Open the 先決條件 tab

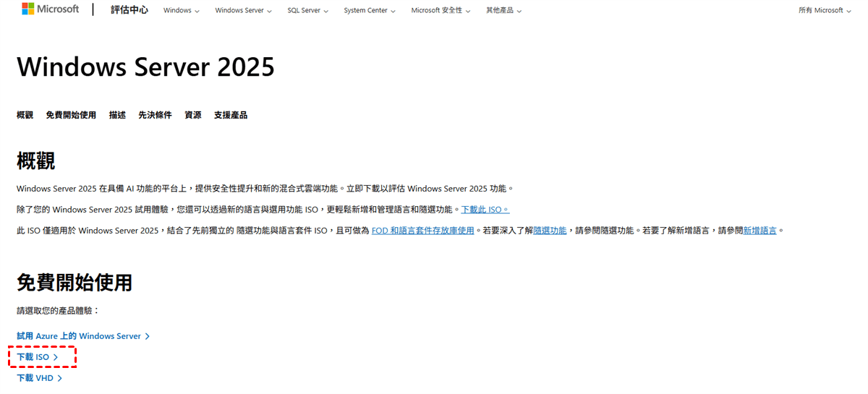(x=155, y=115)
